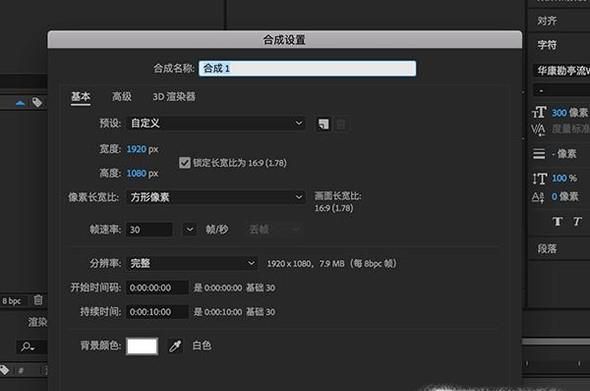This screenshot has height=391, width=590.
Task: Switch to the 高级 tab
Action: [x=122, y=97]
